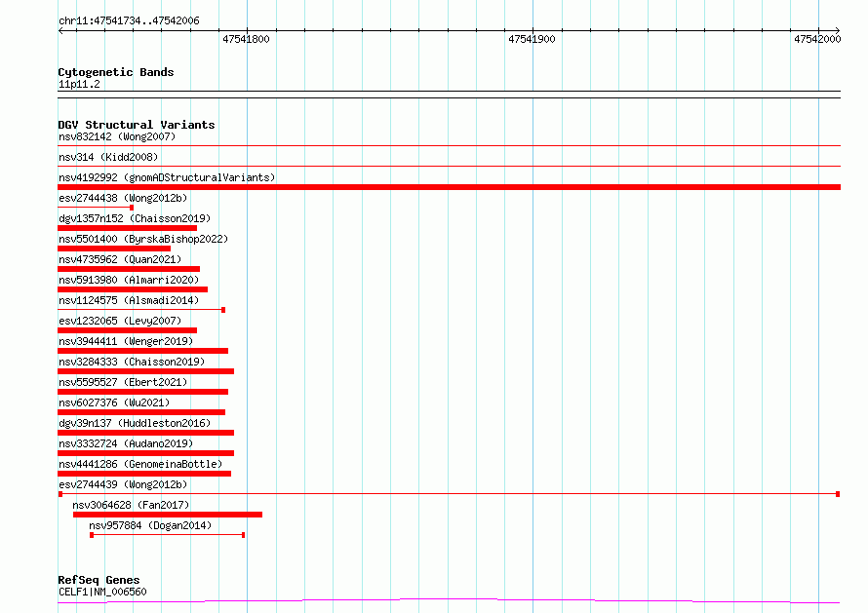Open variant nsv957884 (Dogan2014)

(150, 525)
